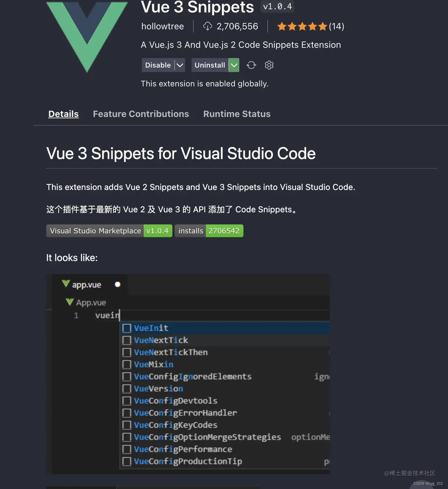
Task: Click the 2,706,556 install count
Action: tap(237, 26)
